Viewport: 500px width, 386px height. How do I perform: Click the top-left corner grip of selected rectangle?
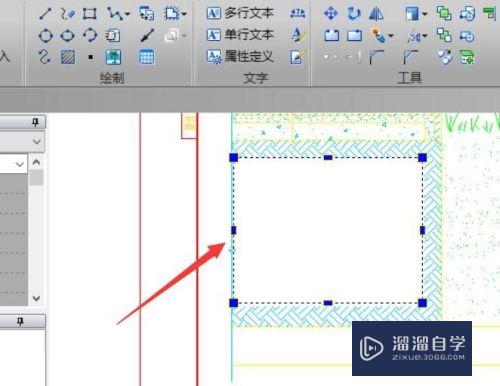pyautogui.click(x=234, y=157)
